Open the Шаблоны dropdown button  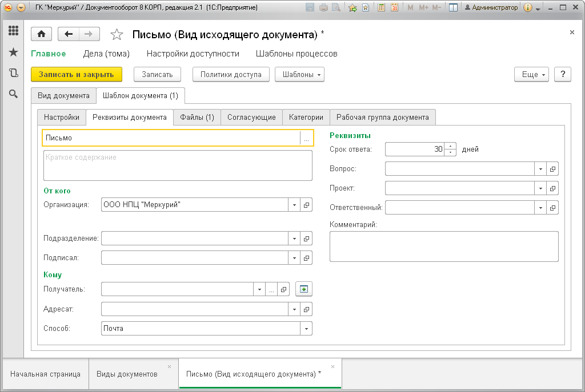point(299,75)
